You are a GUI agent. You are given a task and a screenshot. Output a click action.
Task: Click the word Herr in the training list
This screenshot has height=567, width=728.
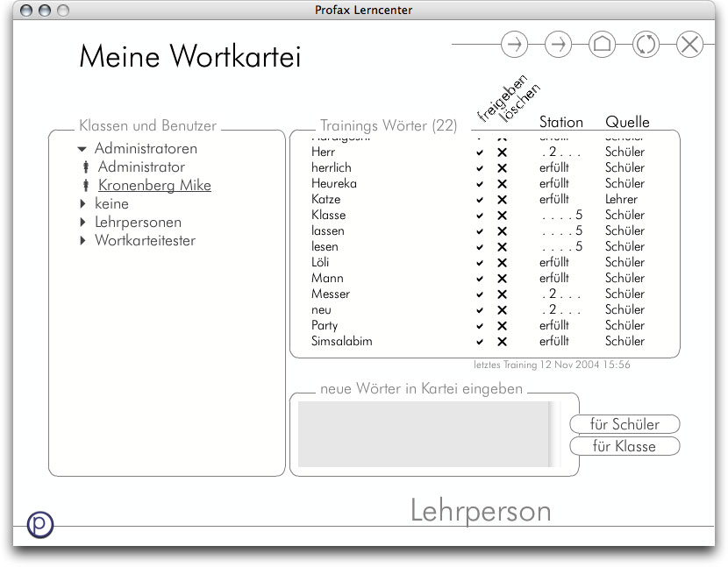323,152
